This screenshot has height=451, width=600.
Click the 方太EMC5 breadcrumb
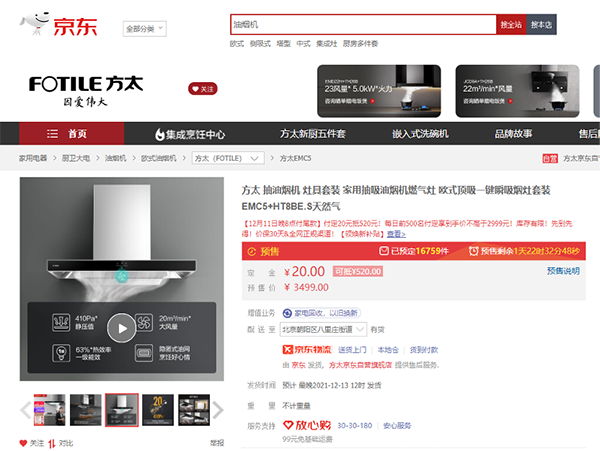point(295,158)
